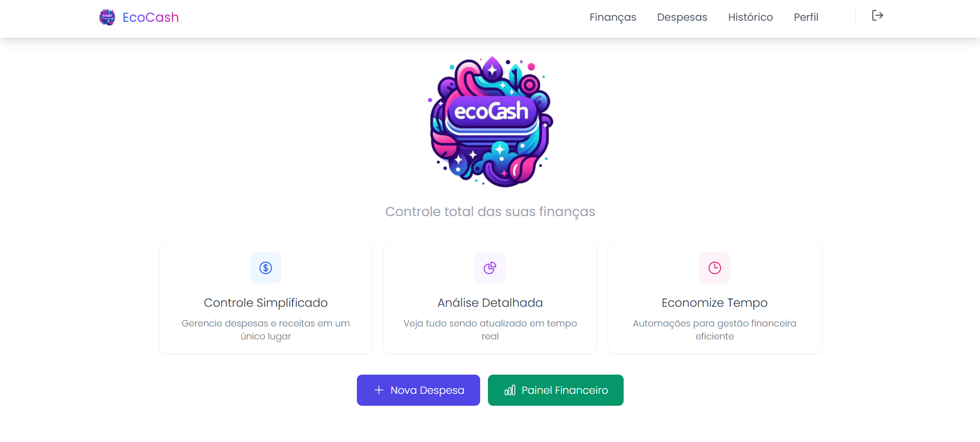The image size is (980, 442).
Task: Navigate to Perfil
Action: click(x=806, y=17)
